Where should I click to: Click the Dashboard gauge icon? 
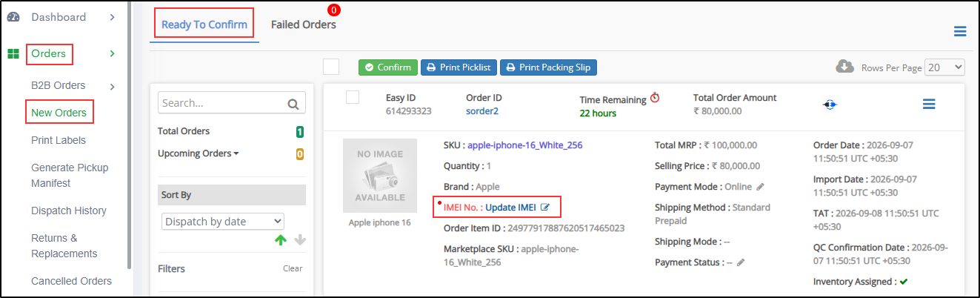(x=13, y=17)
